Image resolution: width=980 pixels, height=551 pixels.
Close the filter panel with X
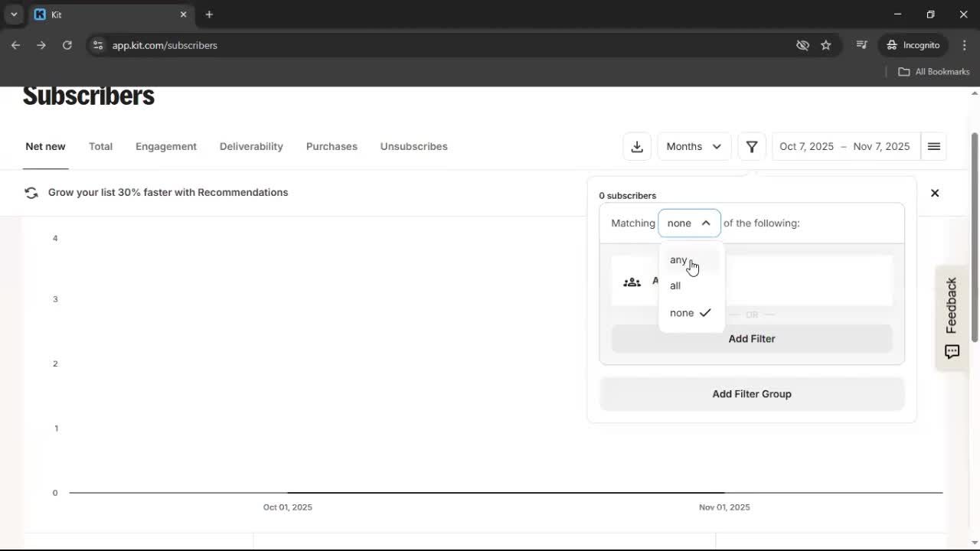pyautogui.click(x=935, y=193)
